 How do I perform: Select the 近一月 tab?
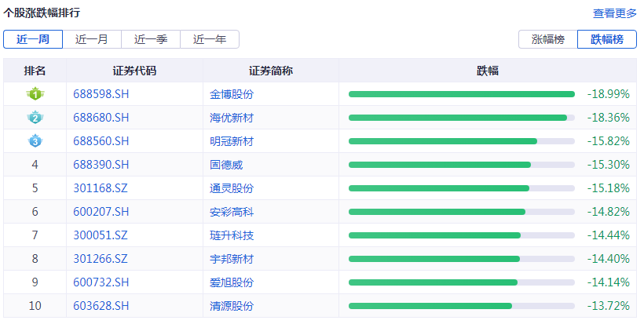click(x=92, y=39)
